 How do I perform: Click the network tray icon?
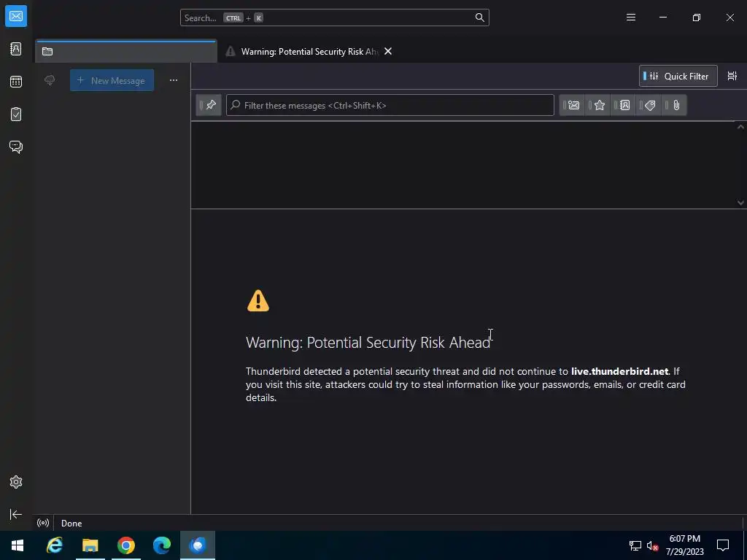pyautogui.click(x=635, y=545)
